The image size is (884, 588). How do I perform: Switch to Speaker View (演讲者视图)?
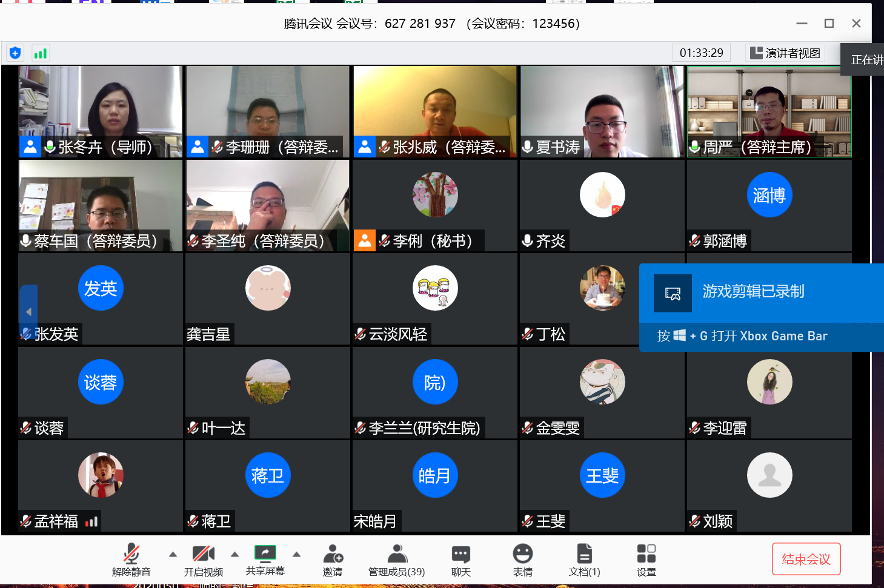click(x=785, y=53)
